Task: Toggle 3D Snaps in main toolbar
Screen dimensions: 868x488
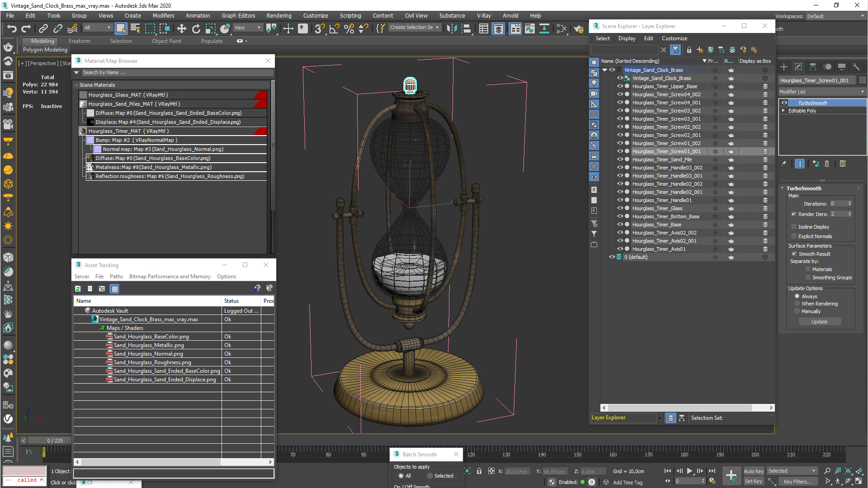Action: [320, 28]
